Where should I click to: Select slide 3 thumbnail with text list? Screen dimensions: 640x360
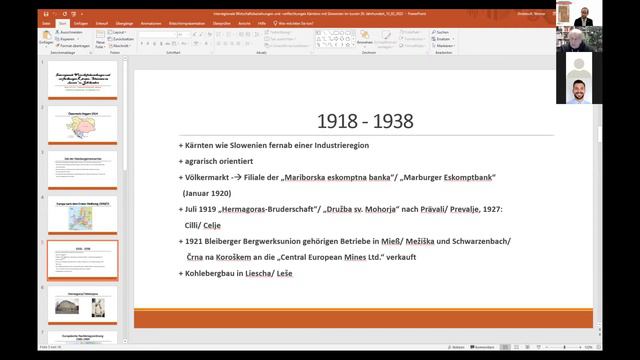tap(82, 170)
